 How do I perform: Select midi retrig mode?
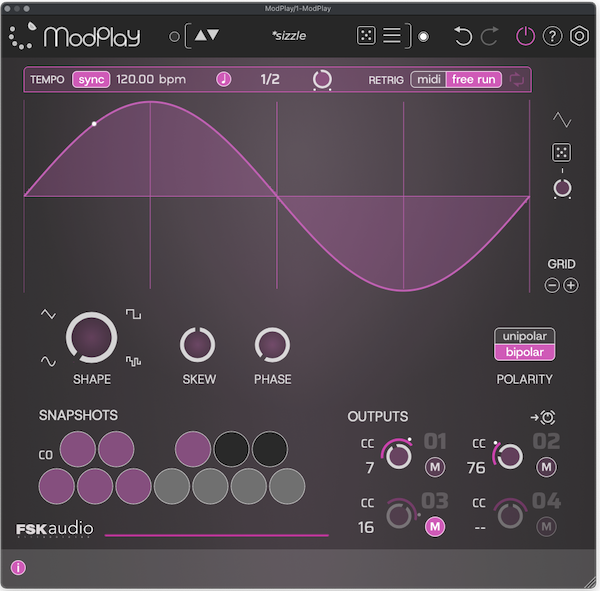(x=428, y=80)
